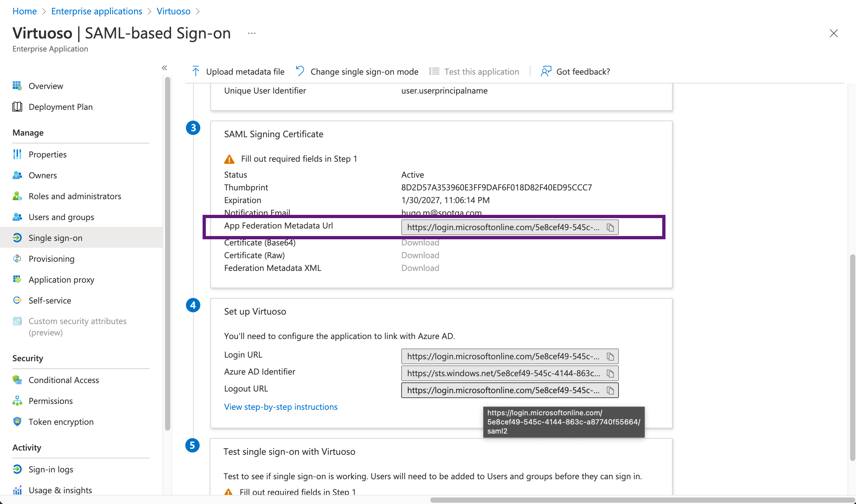Click View step-by-step instructions link
856x504 pixels.
(x=280, y=407)
